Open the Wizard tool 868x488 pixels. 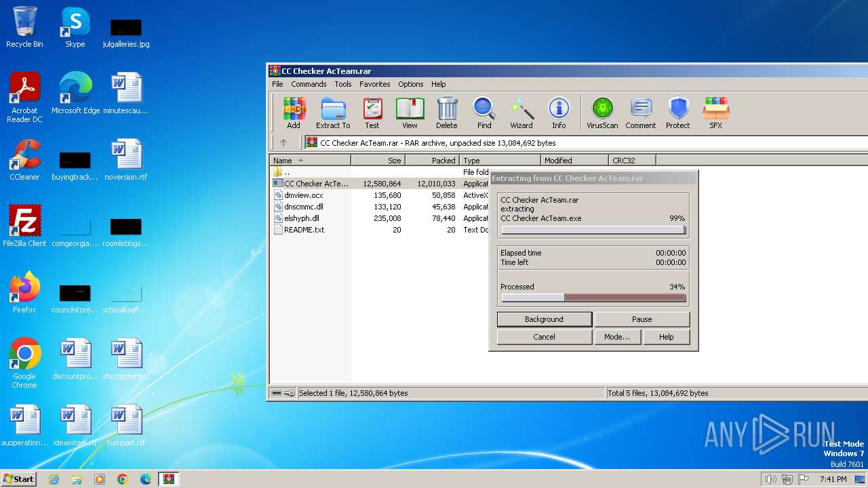521,113
